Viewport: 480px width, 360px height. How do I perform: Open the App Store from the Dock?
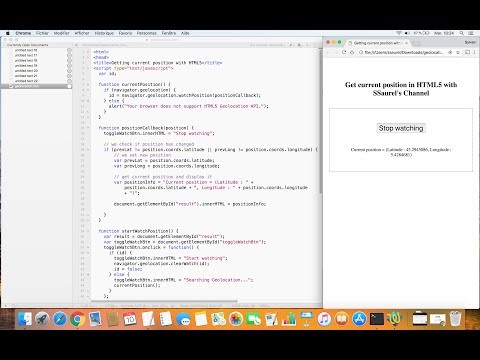pos(359,319)
